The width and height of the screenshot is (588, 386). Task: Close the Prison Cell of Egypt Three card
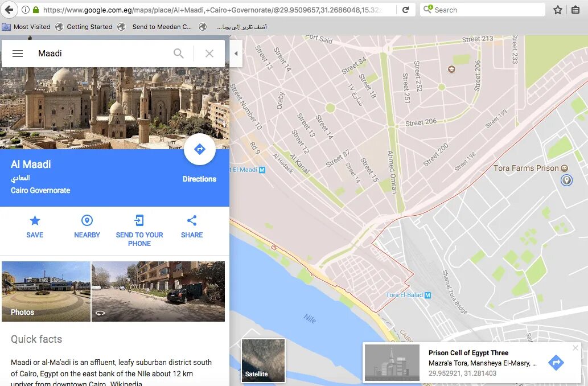(x=575, y=348)
